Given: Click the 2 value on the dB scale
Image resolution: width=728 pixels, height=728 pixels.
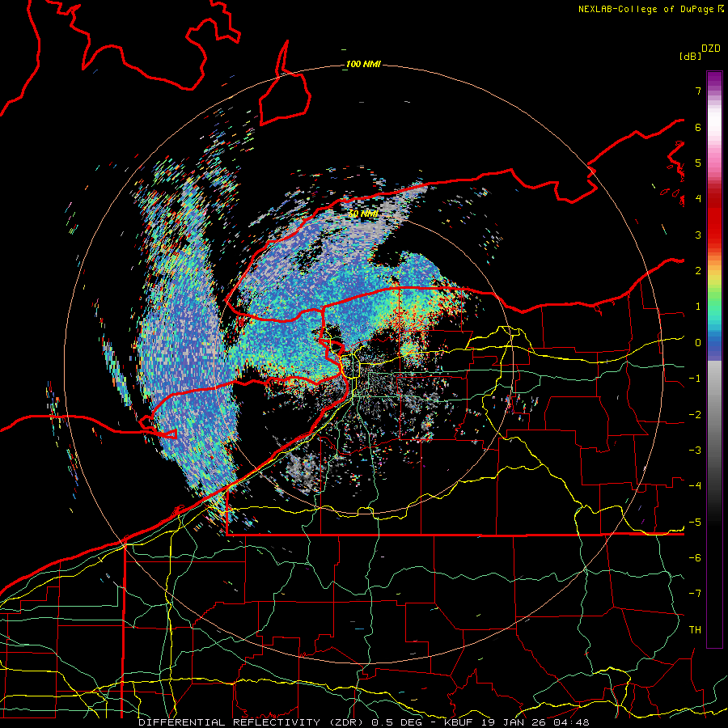Looking at the screenshot, I should click(698, 271).
